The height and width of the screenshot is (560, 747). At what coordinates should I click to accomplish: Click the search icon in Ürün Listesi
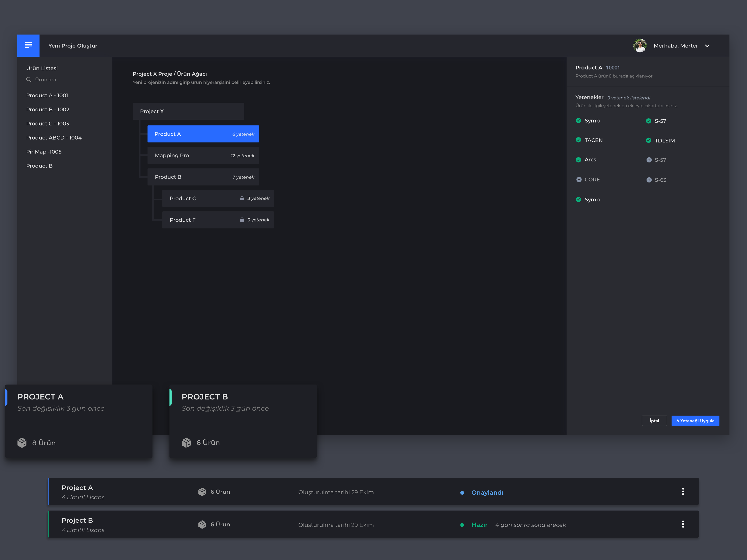point(29,80)
